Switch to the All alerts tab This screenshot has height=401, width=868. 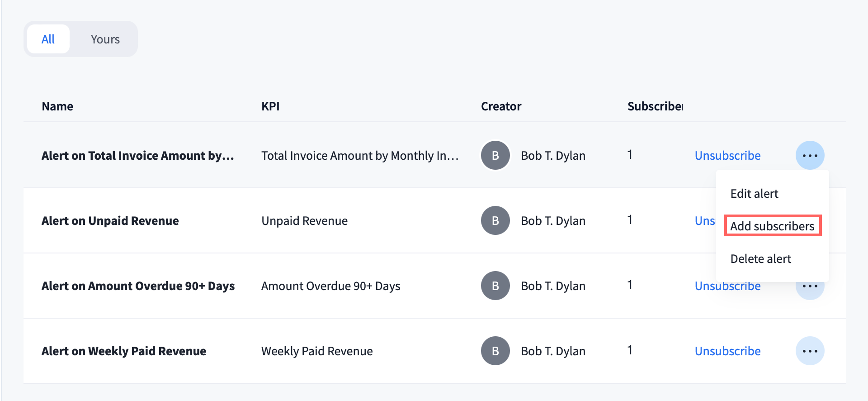click(48, 39)
